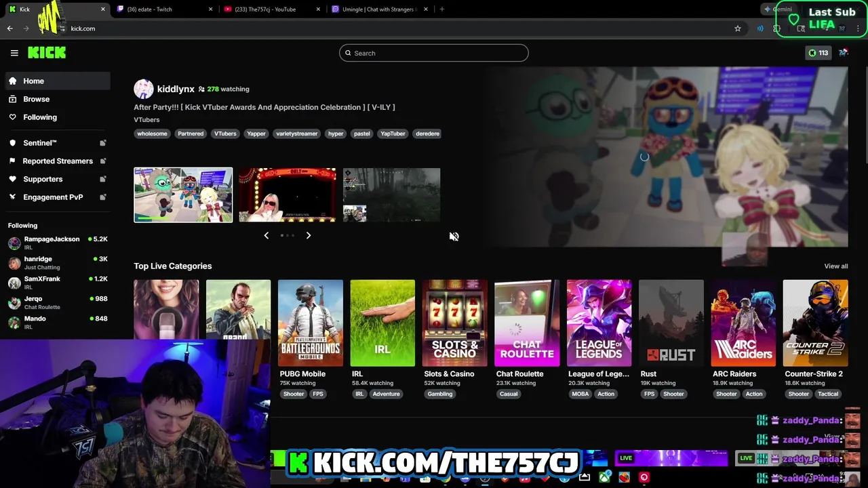Open kiddlynx channel avatar
Image resolution: width=868 pixels, height=488 pixels.
[x=143, y=89]
